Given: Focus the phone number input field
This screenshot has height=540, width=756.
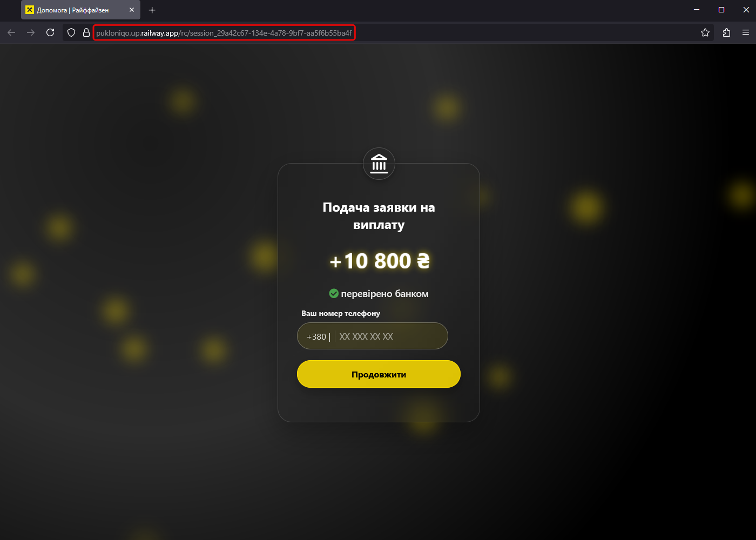Looking at the screenshot, I should 373,336.
